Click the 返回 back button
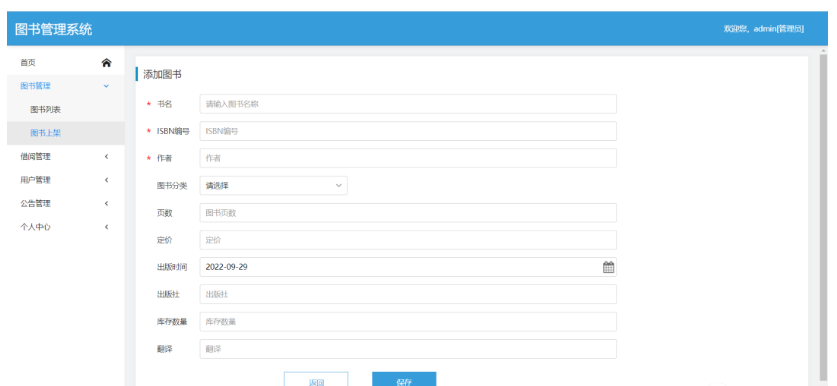Screen dimensions: 837x386 pos(316,379)
